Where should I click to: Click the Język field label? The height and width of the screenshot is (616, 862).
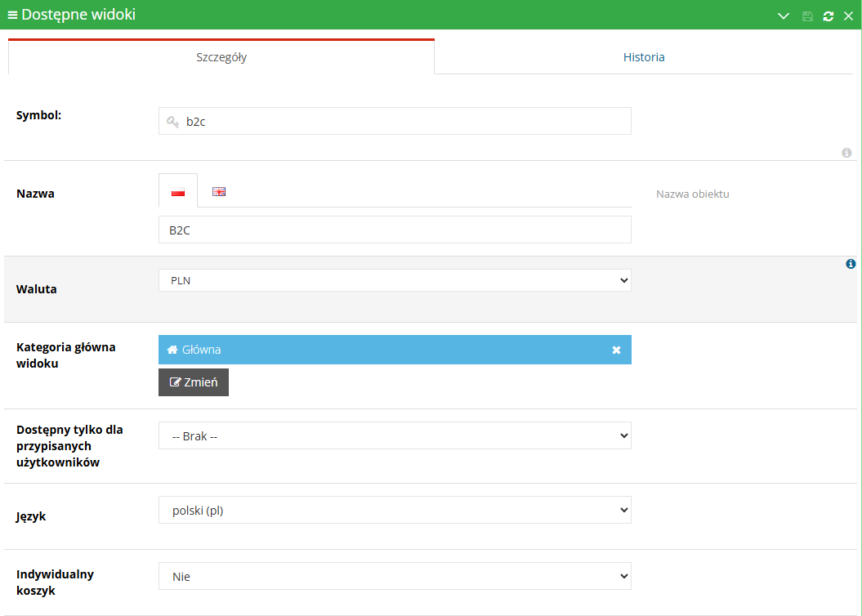[31, 516]
